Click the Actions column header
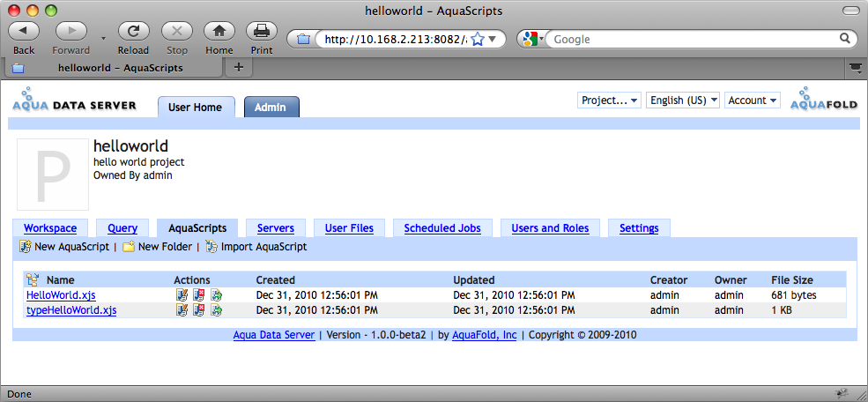This screenshot has height=402, width=868. 192,280
